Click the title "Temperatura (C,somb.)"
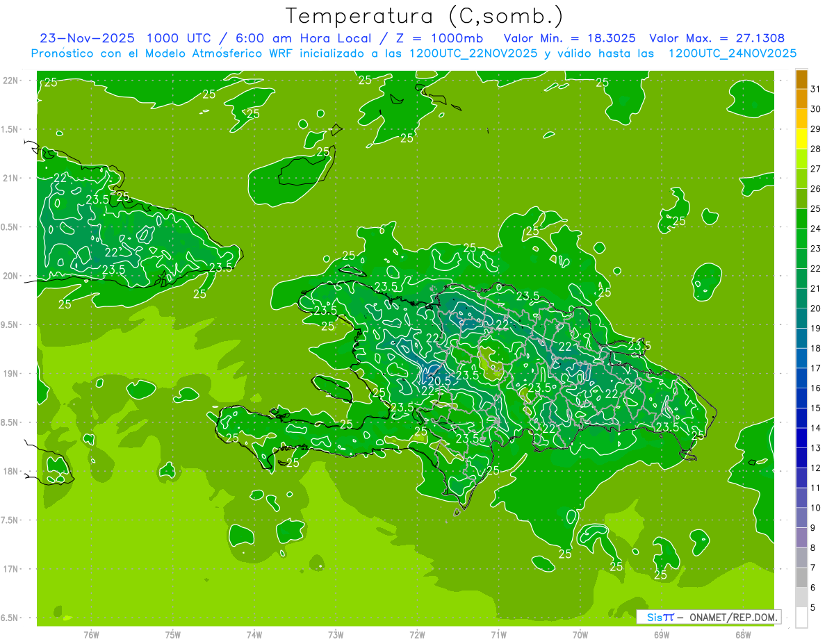The height and width of the screenshot is (644, 834). click(424, 15)
